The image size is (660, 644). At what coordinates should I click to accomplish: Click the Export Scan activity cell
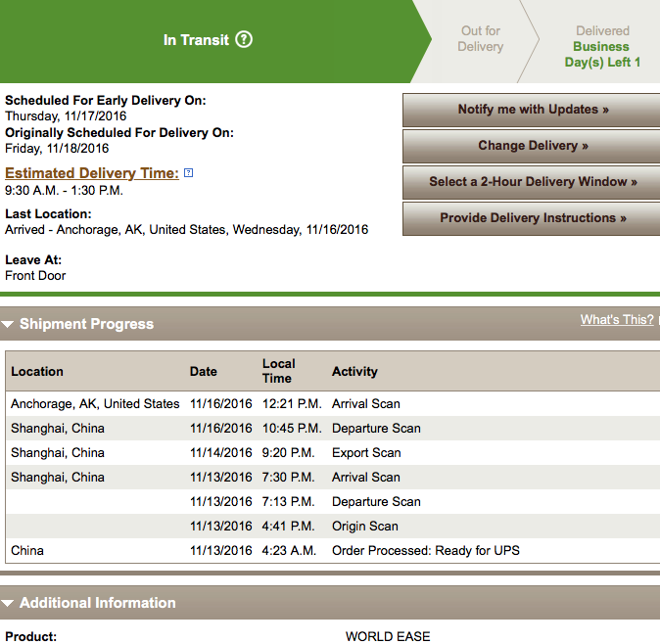click(366, 453)
